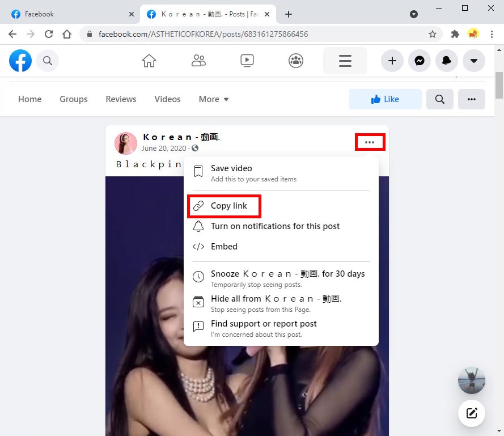The height and width of the screenshot is (436, 504).
Task: Open the notifications bell icon
Action: [x=447, y=61]
